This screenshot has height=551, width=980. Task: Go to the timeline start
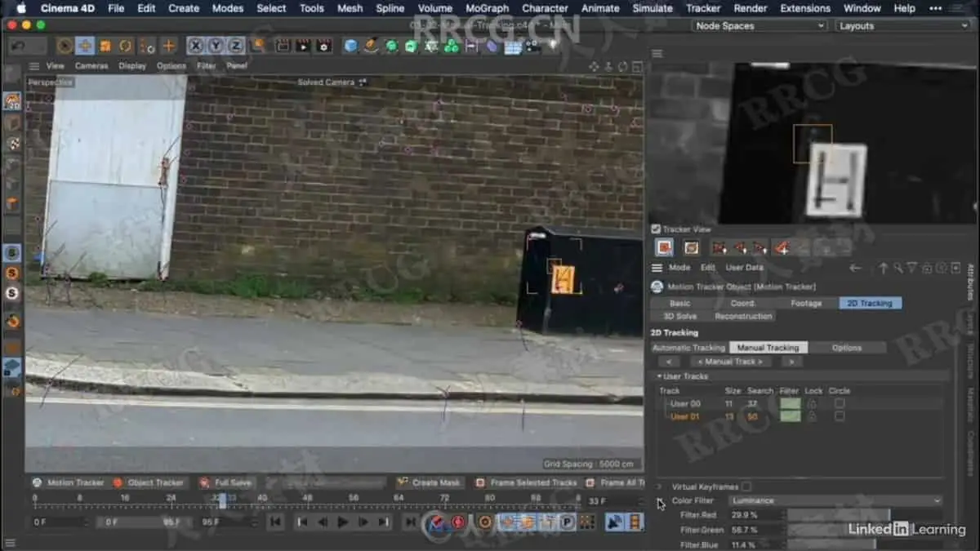pos(276,522)
